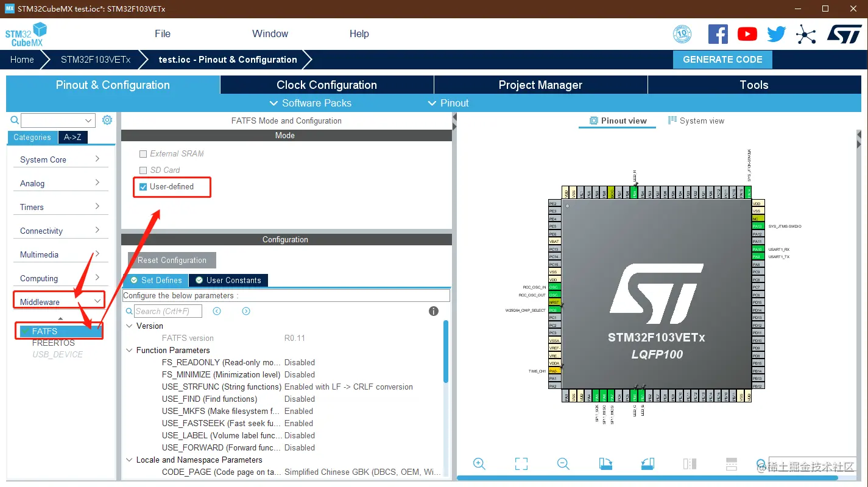Collapse the Function Parameters group
Image resolution: width=868 pixels, height=487 pixels.
pyautogui.click(x=129, y=351)
